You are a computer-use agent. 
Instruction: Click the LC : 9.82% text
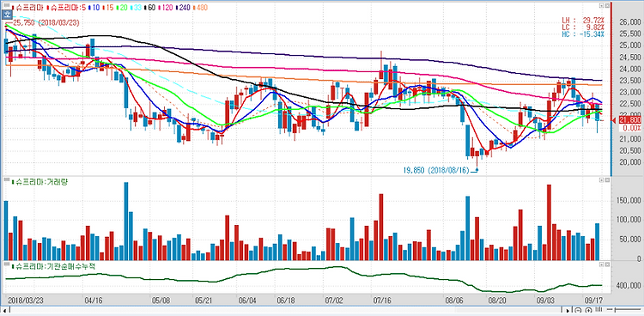[583, 27]
